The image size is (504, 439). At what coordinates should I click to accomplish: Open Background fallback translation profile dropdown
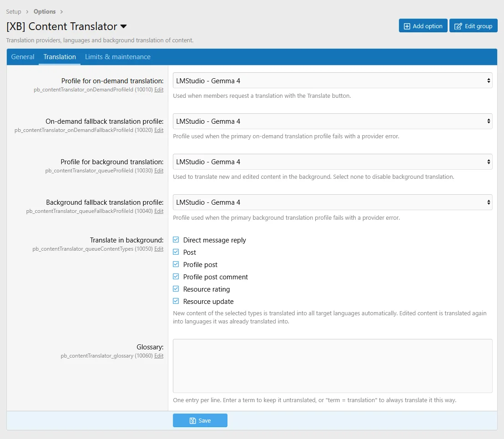click(x=333, y=202)
